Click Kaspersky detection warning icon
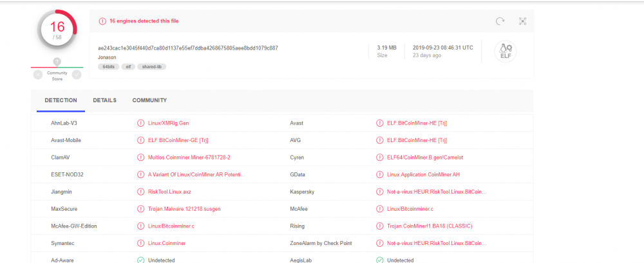This screenshot has width=644, height=263. point(379,192)
